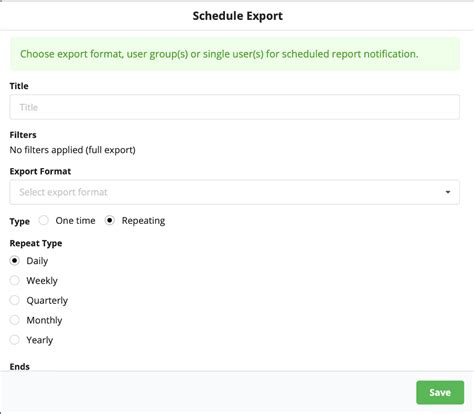Click the Schedule Export heading
The height and width of the screenshot is (414, 474).
click(x=238, y=16)
